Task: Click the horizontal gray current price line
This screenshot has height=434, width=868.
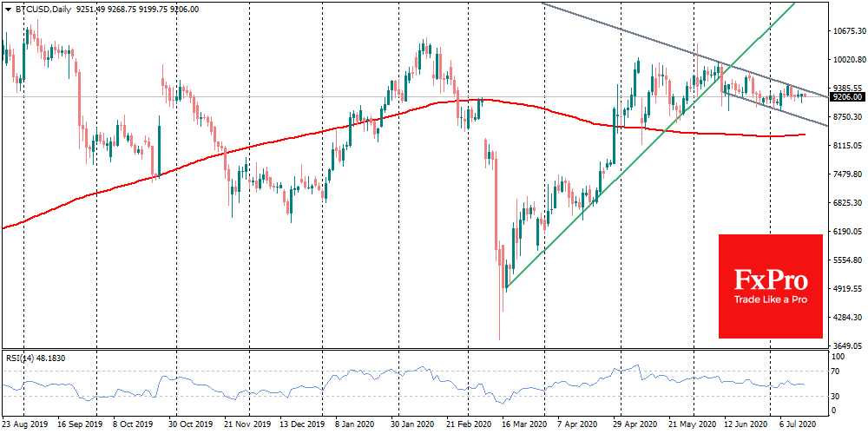Action: [415, 97]
